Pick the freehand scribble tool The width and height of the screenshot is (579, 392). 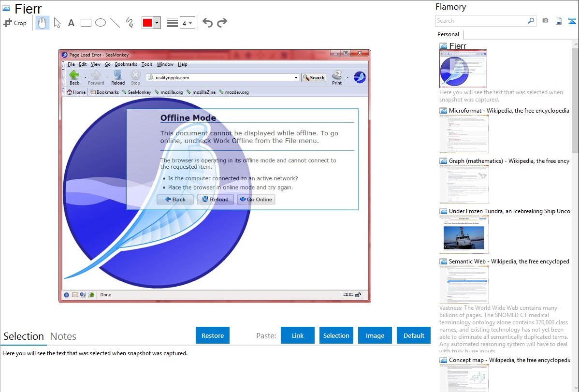point(130,23)
